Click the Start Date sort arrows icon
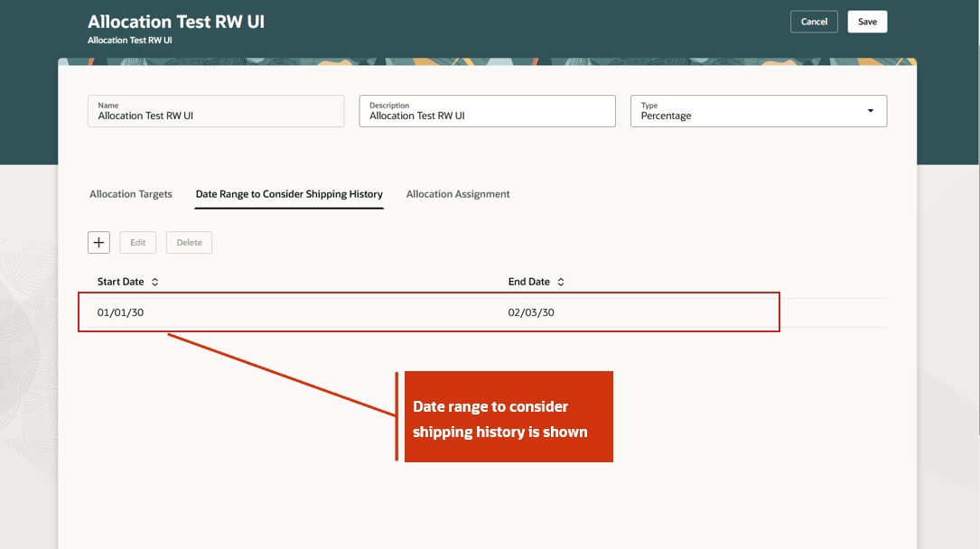This screenshot has width=980, height=549. click(x=154, y=281)
